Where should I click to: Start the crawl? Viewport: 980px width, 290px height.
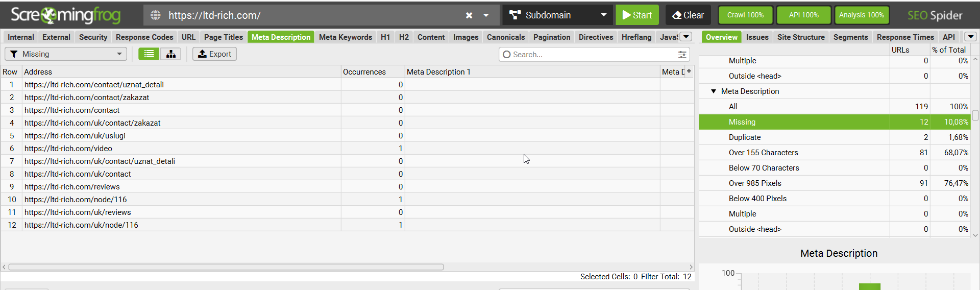(637, 15)
